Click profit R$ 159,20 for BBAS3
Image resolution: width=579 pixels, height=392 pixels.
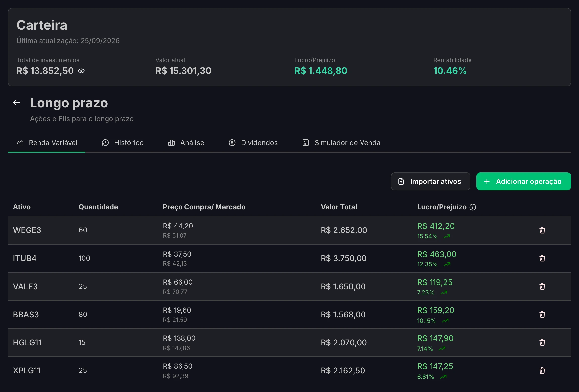(x=436, y=310)
